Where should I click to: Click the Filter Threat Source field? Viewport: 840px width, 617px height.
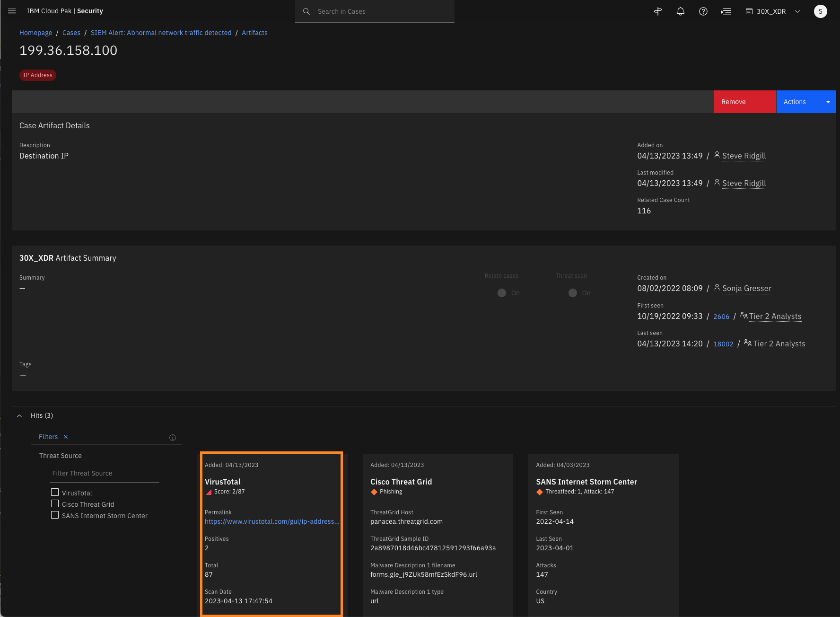(x=105, y=473)
